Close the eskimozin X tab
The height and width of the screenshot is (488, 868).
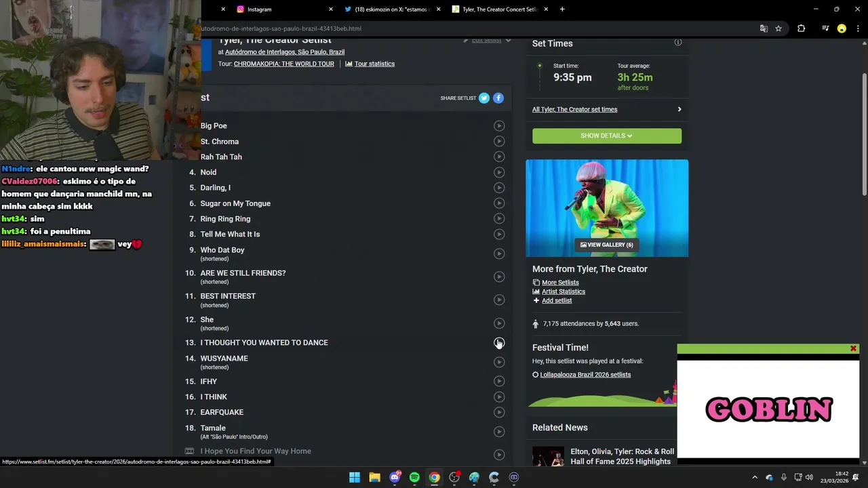[x=438, y=9]
